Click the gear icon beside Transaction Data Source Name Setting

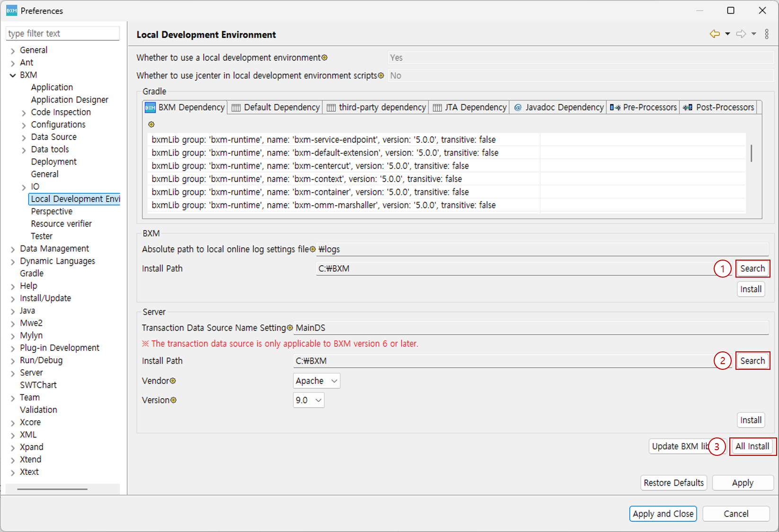[x=290, y=327]
